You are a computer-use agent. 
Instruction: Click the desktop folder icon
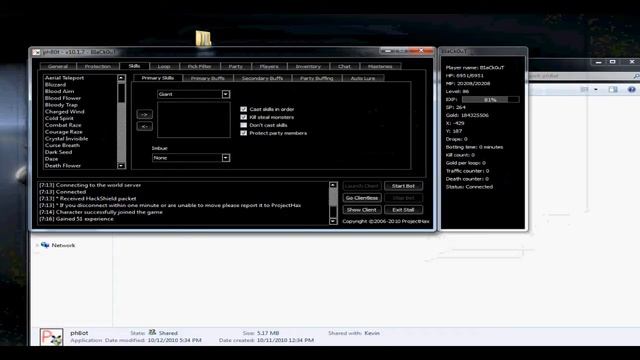pyautogui.click(x=203, y=39)
